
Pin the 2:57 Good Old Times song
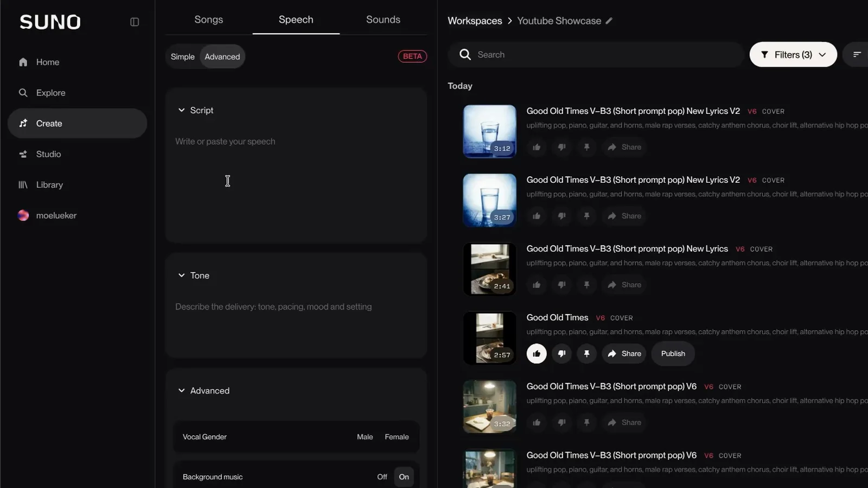(586, 354)
